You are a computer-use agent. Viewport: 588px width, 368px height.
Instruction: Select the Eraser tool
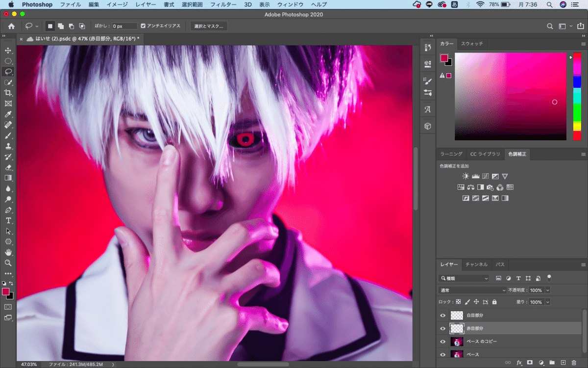8,167
